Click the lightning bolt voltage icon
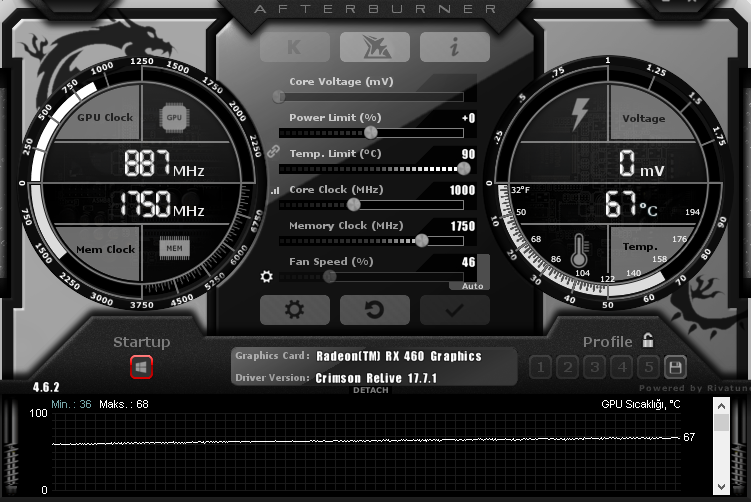Image resolution: width=751 pixels, height=502 pixels. point(580,114)
